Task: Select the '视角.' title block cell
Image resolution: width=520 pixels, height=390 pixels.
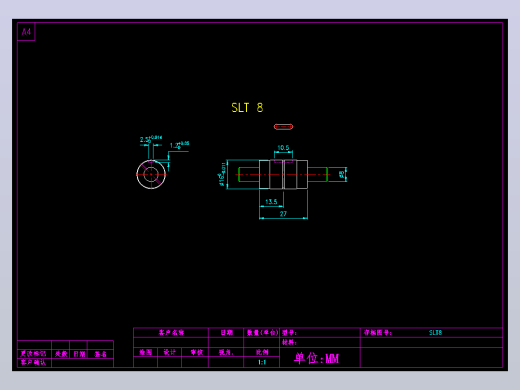Action: (226, 352)
